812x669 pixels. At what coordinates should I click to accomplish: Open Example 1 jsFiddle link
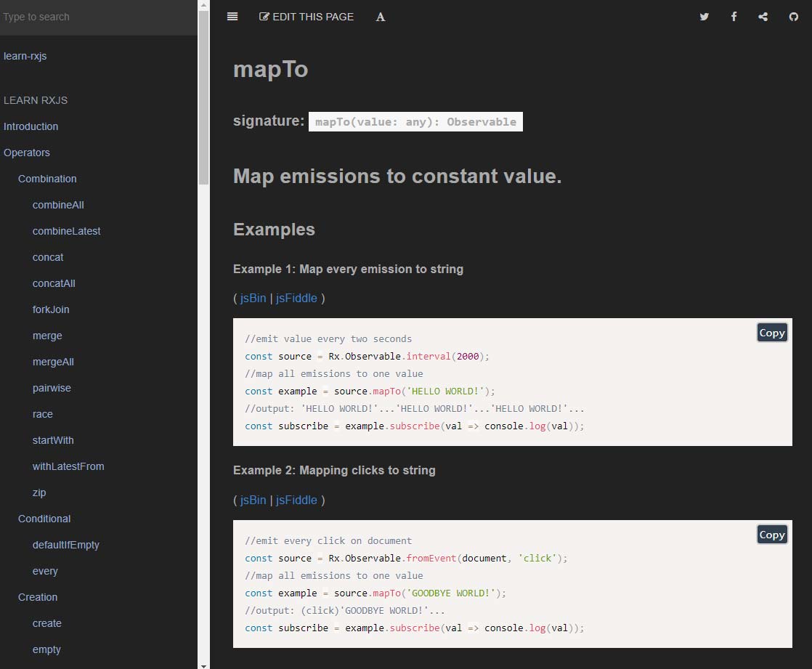pos(296,299)
